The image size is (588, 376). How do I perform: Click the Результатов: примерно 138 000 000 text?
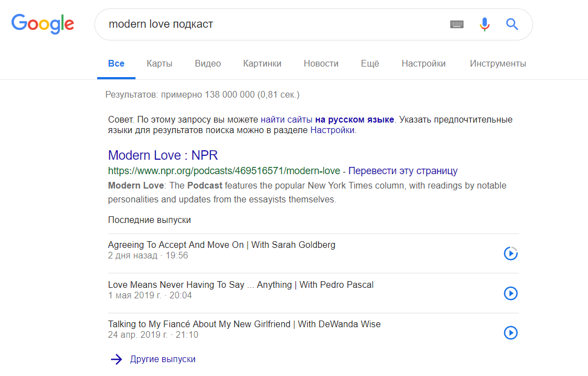[x=203, y=95]
